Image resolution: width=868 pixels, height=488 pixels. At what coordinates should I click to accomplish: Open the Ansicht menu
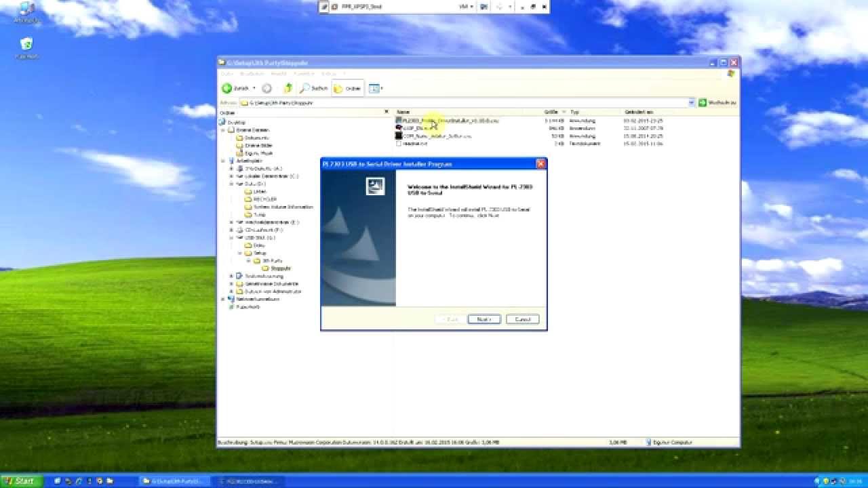279,73
